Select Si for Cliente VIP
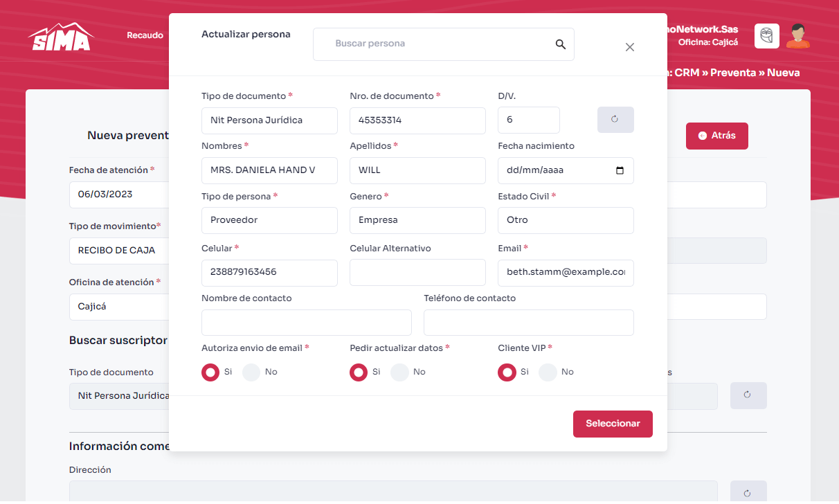 coord(507,372)
